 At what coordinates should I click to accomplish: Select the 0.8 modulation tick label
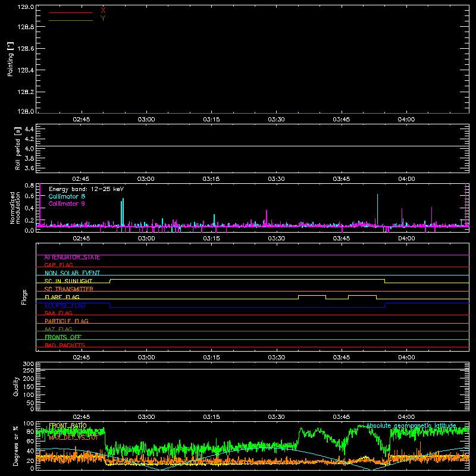29,185
